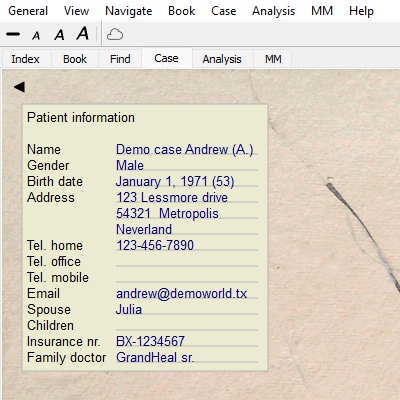Image resolution: width=400 pixels, height=400 pixels.
Task: Click the black back arrow icon
Action: click(19, 87)
